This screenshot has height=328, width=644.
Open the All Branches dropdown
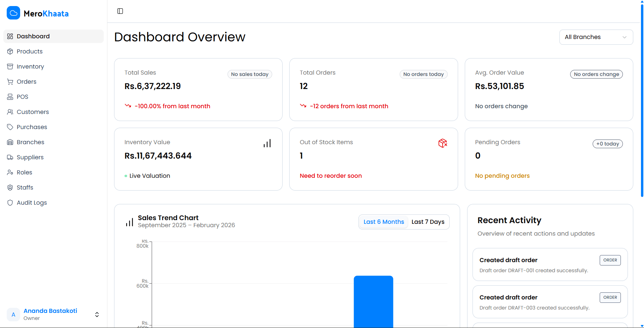point(596,37)
